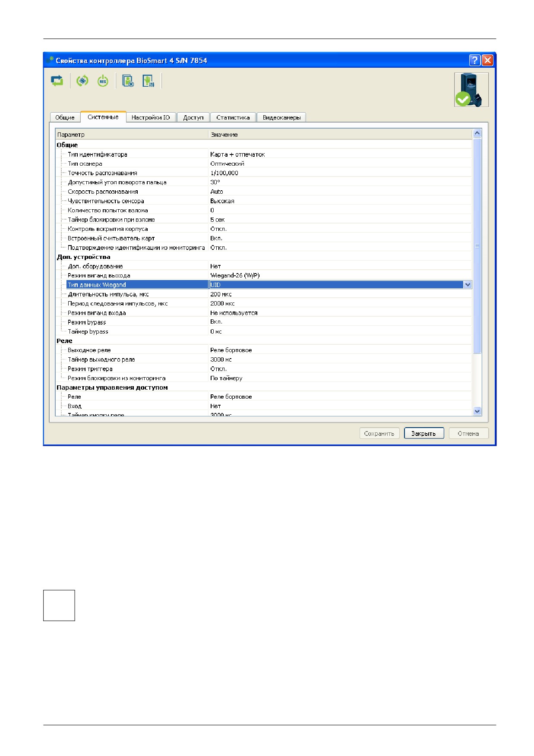Select the Выходное реле row
The image size is (534, 756).
click(264, 350)
